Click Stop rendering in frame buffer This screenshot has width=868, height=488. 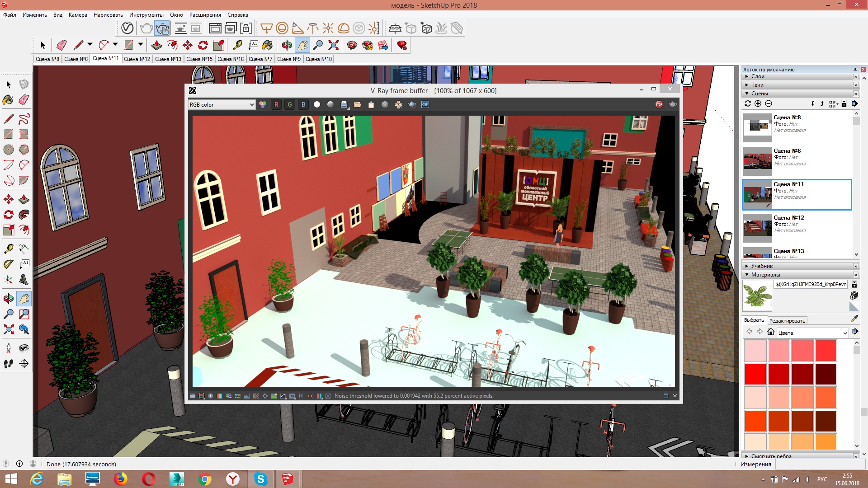click(659, 104)
